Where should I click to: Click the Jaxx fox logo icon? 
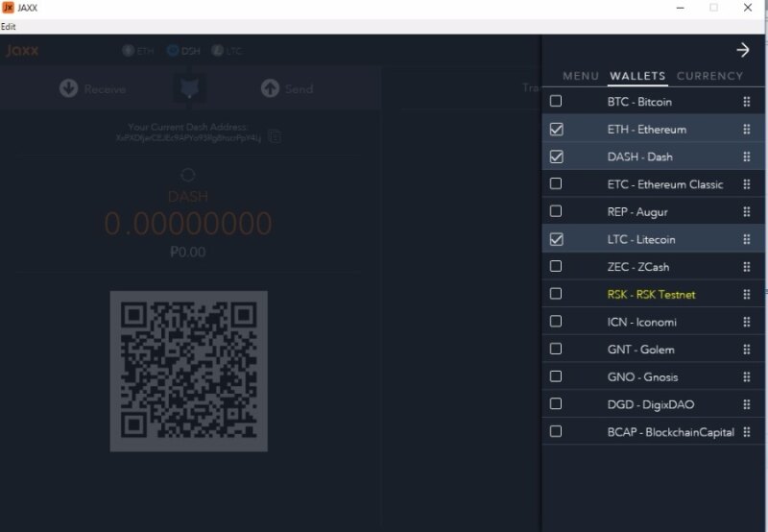[188, 88]
